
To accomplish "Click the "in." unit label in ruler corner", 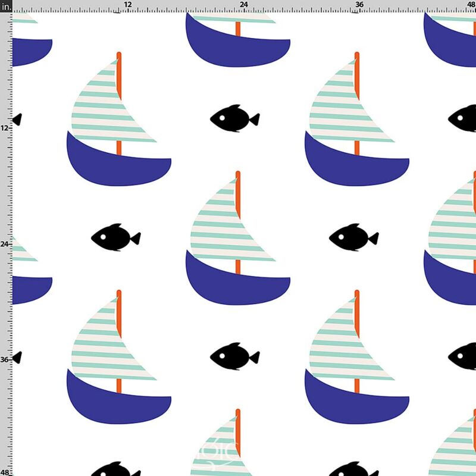I will [x=6, y=6].
